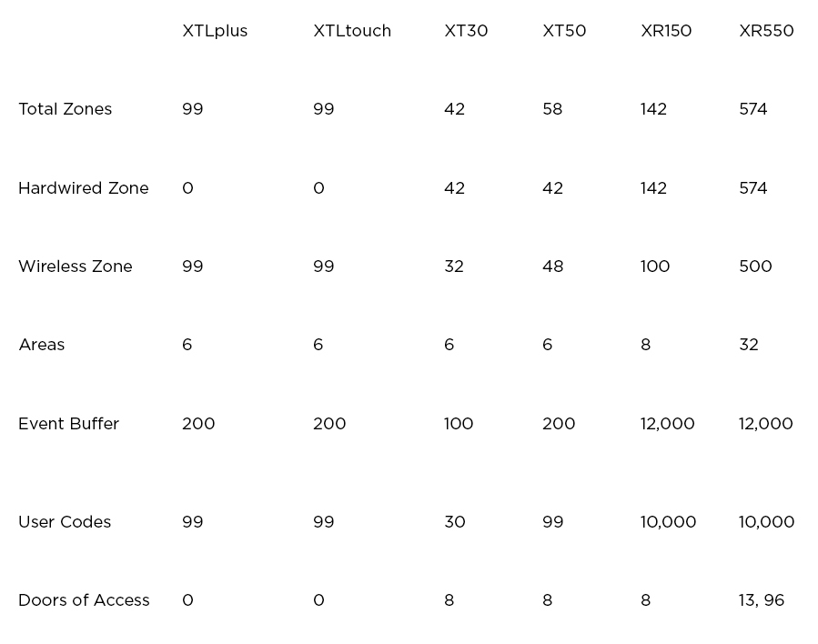The height and width of the screenshot is (644, 818).
Task: Select the Event Buffer row label
Action: click(69, 424)
